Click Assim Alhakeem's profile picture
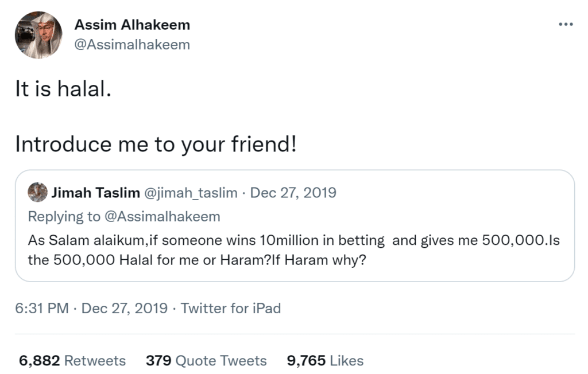588x374 pixels. pyautogui.click(x=38, y=35)
